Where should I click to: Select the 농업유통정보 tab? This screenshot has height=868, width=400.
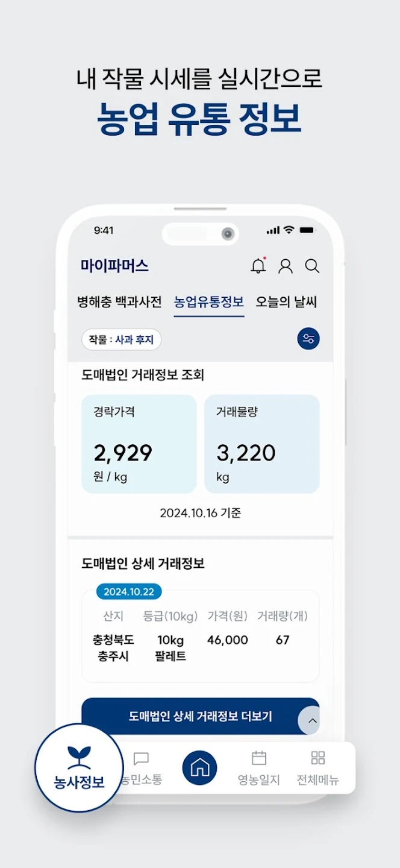[x=208, y=302]
